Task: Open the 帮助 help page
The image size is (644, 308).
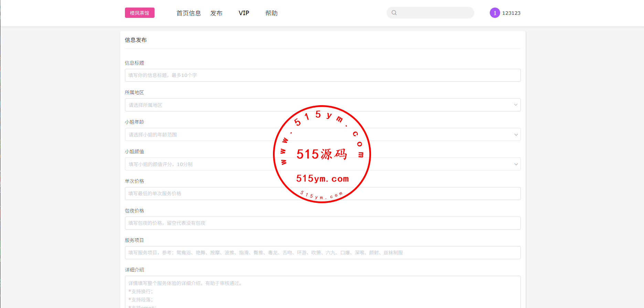Action: click(271, 13)
